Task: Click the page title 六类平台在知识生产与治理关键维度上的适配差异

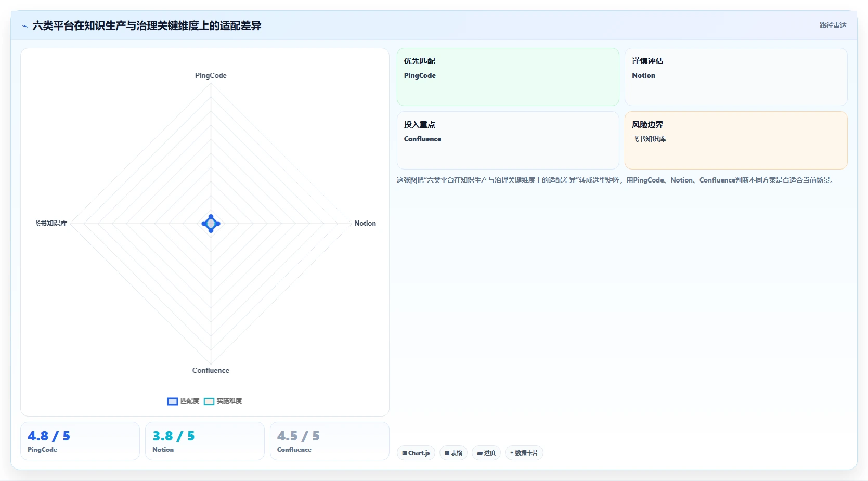Action: [147, 25]
